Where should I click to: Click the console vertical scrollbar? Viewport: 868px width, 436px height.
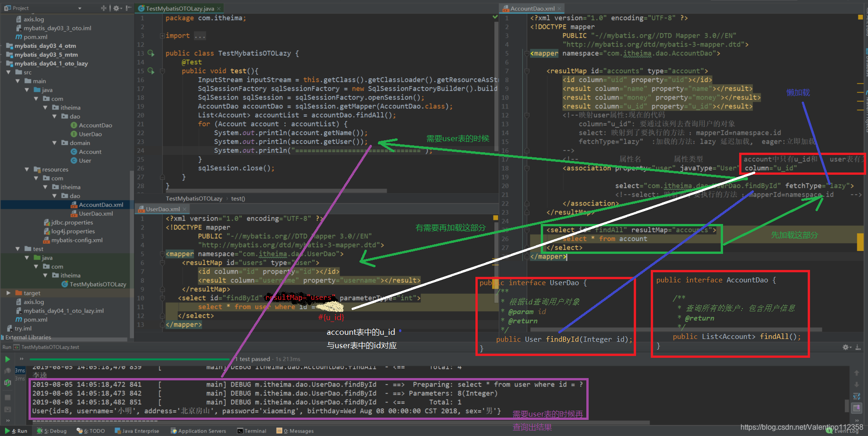click(847, 406)
